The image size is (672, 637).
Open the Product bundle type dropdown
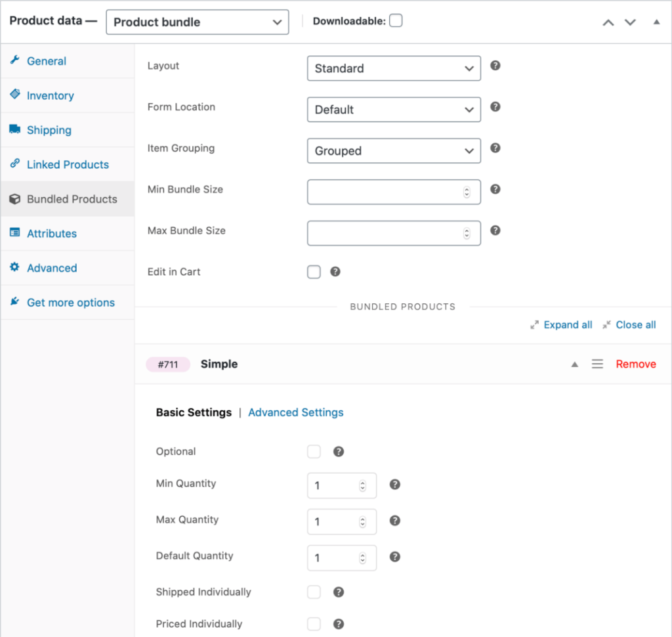(197, 22)
